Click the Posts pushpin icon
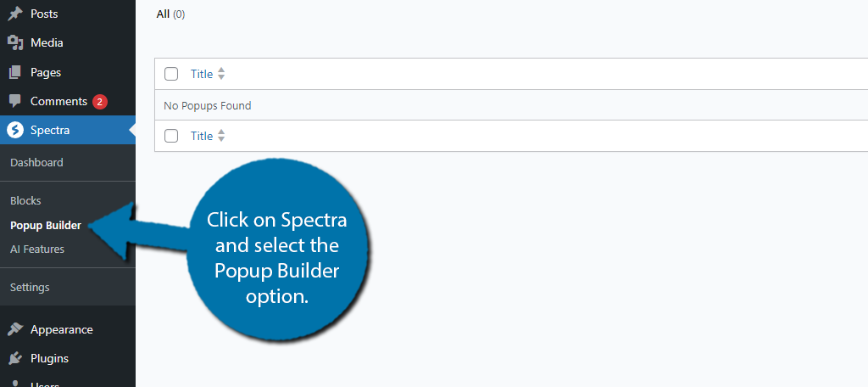 coord(15,14)
